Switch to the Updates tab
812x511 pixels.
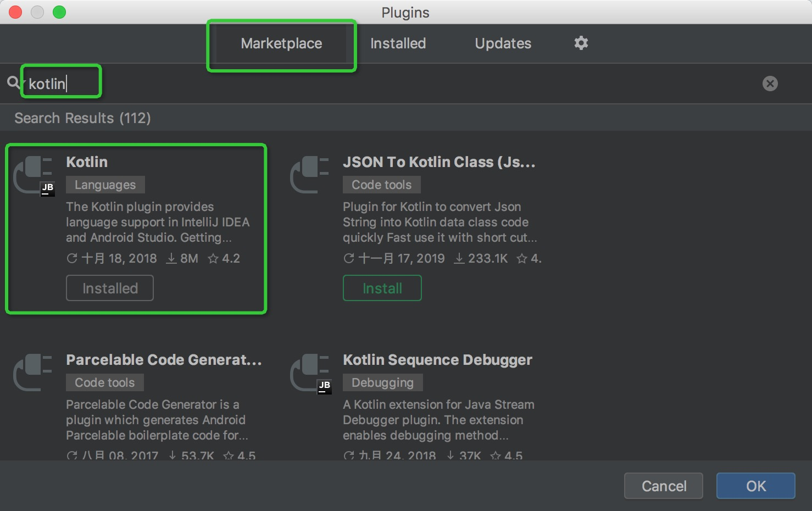503,43
